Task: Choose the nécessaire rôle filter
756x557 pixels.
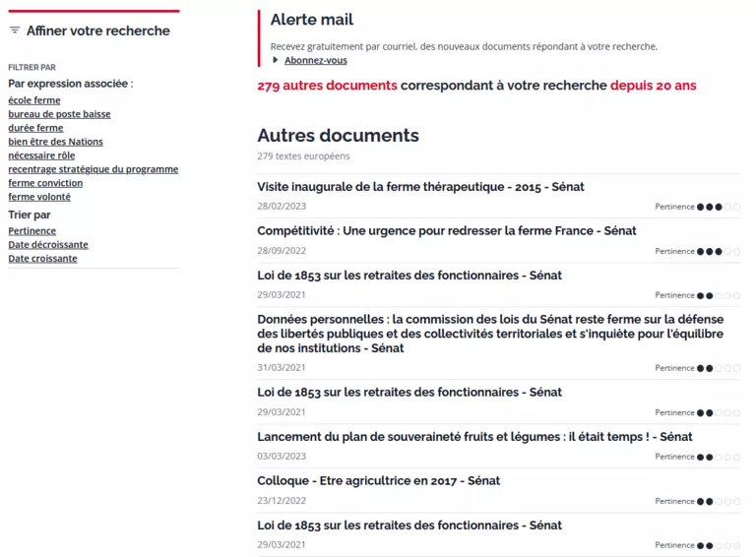Action: (x=41, y=155)
